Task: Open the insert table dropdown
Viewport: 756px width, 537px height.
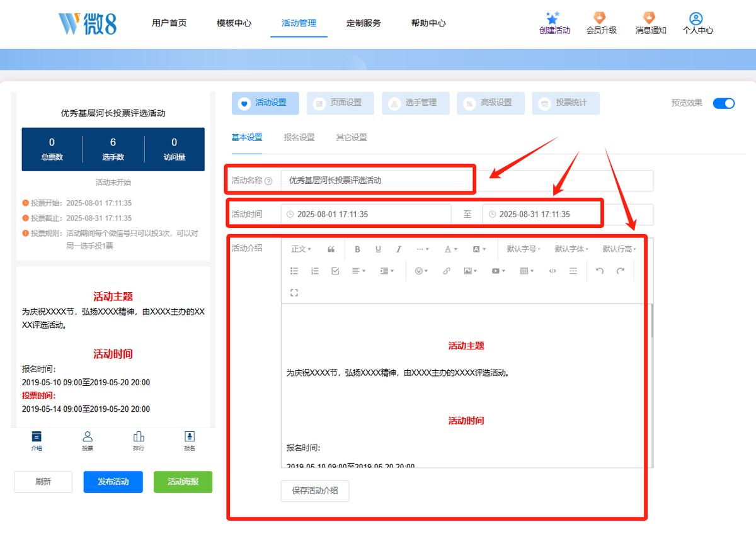Action: pos(526,271)
